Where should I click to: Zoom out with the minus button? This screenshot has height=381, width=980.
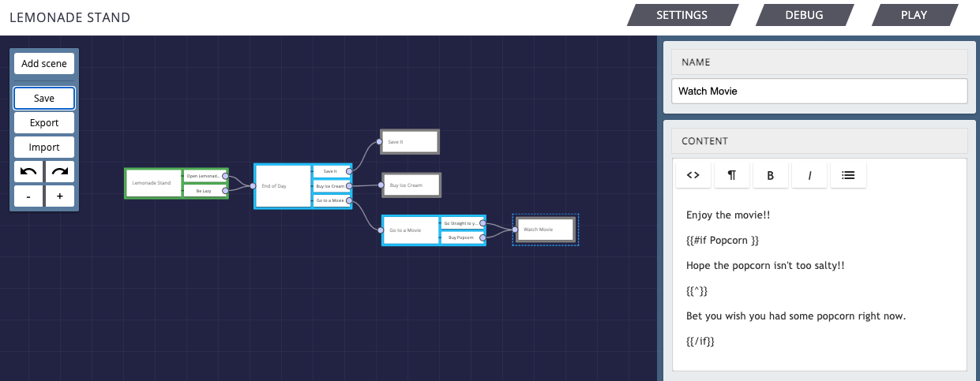coord(28,196)
